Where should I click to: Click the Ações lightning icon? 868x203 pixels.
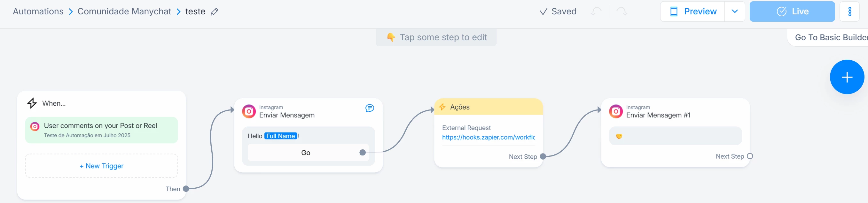pos(442,107)
